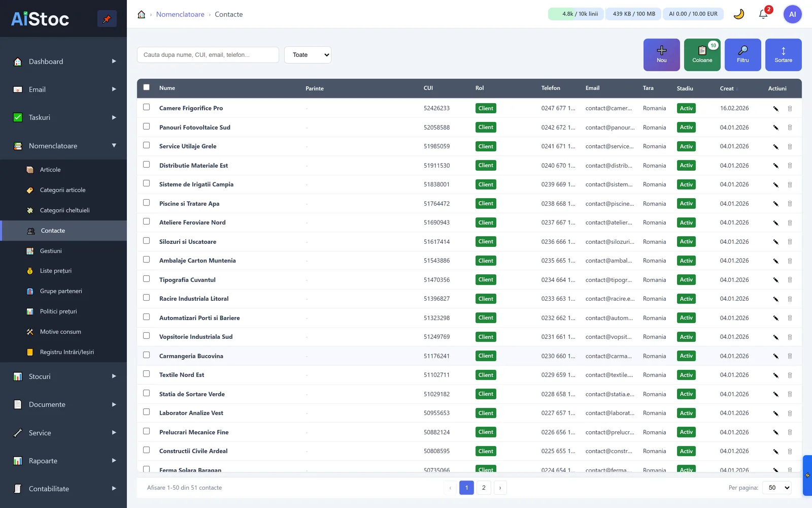Open the Filtru magnifier tool

[x=743, y=55]
